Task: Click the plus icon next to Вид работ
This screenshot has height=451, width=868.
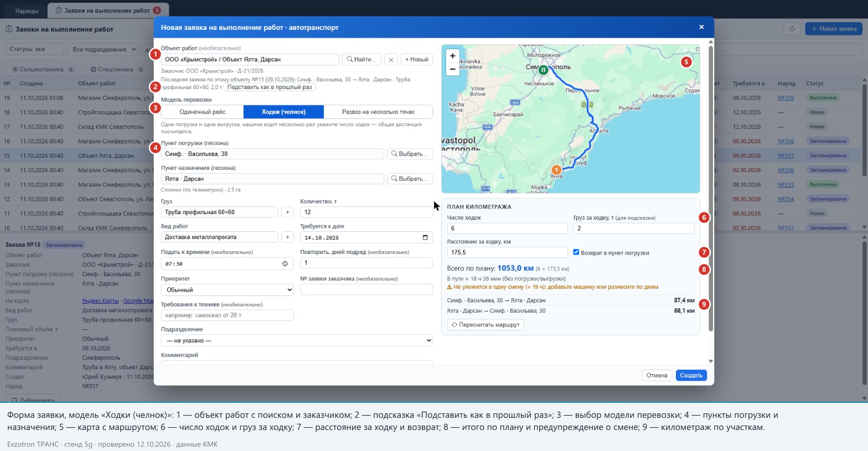Action: click(287, 237)
